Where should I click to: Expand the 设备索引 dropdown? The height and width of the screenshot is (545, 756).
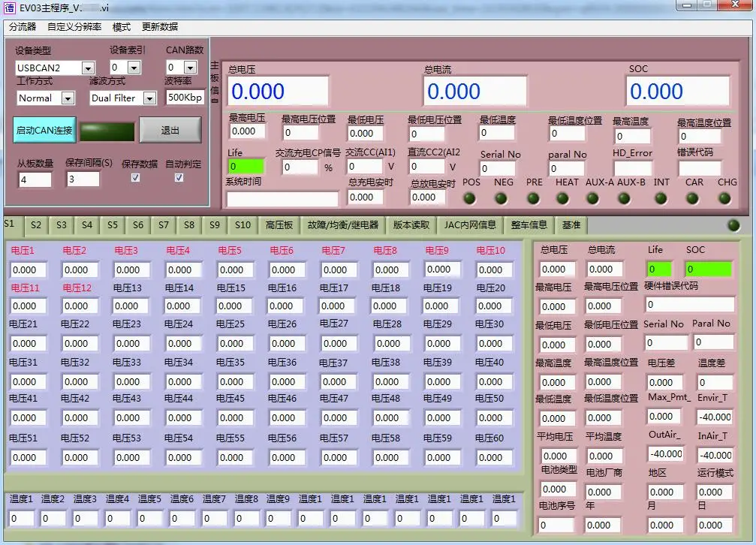point(134,68)
